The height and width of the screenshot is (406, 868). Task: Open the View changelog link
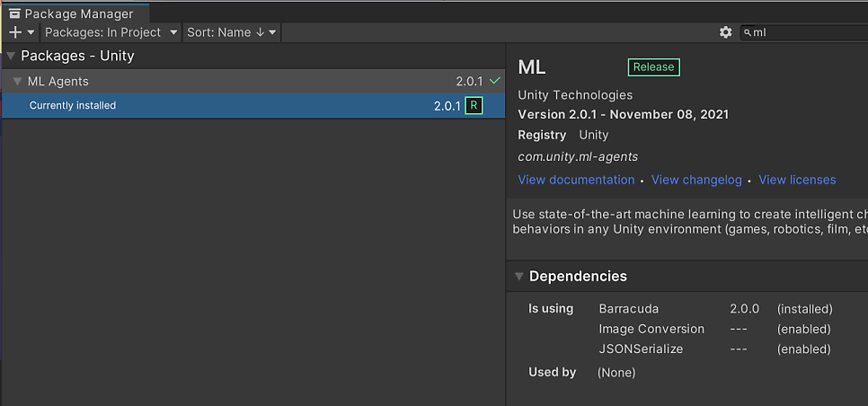coord(696,180)
